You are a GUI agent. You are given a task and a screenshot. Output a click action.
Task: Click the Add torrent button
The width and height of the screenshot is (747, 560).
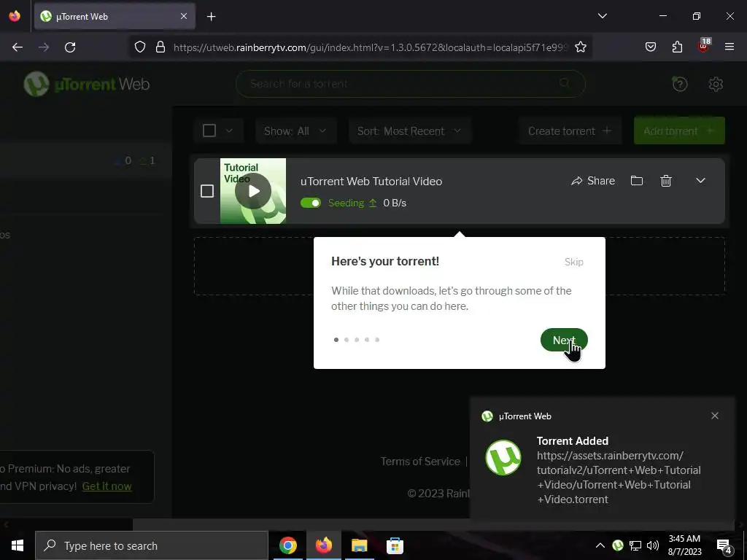click(x=679, y=131)
